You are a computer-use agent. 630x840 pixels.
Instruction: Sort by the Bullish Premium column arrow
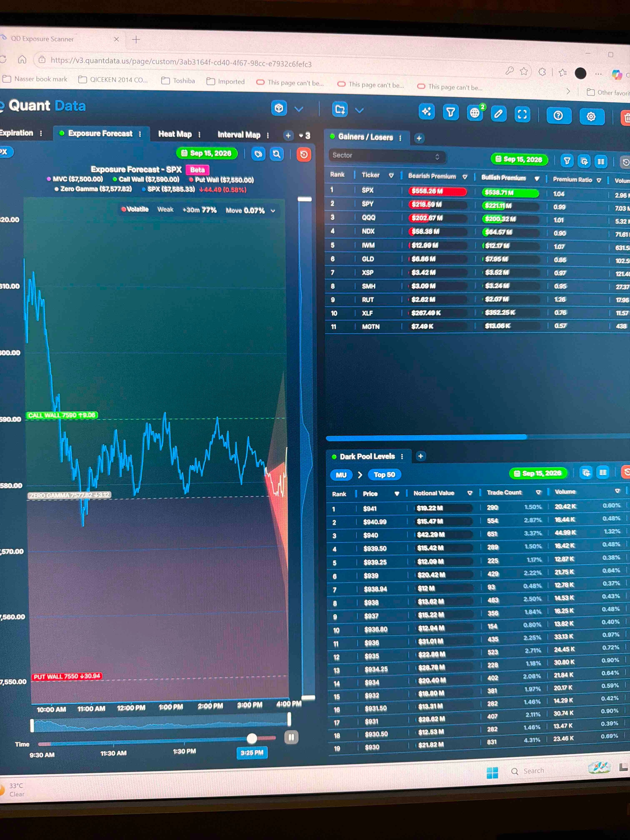(x=537, y=179)
